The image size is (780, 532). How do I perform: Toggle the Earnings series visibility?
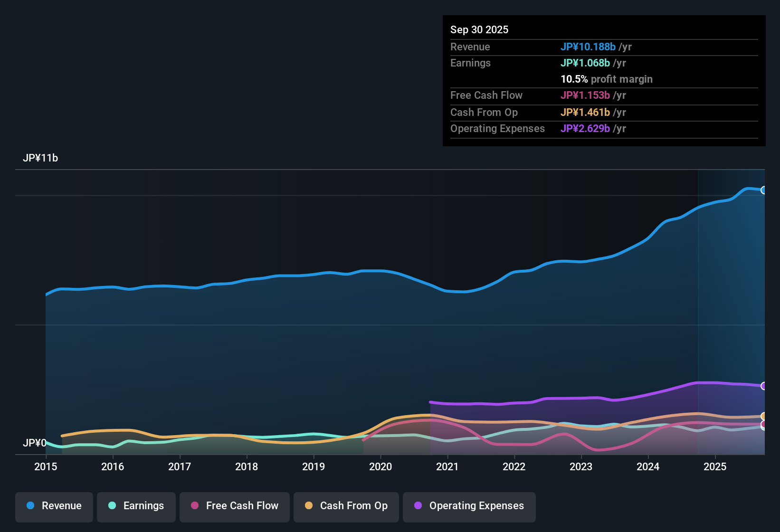[x=136, y=506]
